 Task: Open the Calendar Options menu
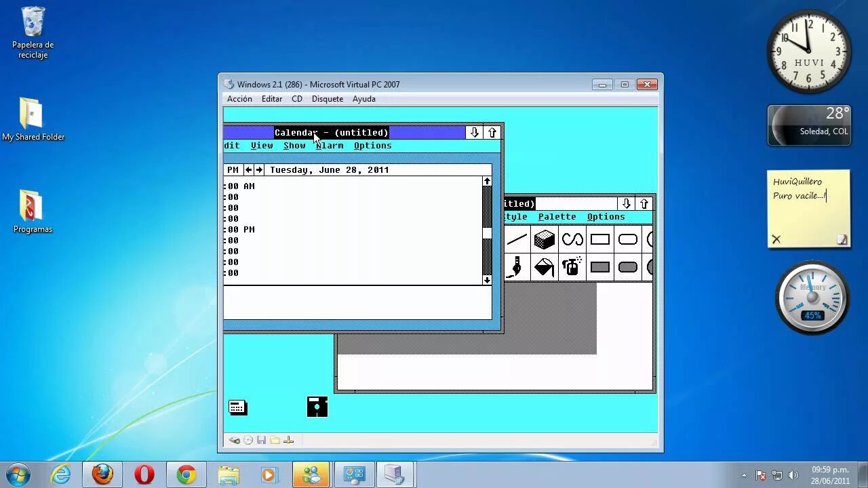(373, 146)
